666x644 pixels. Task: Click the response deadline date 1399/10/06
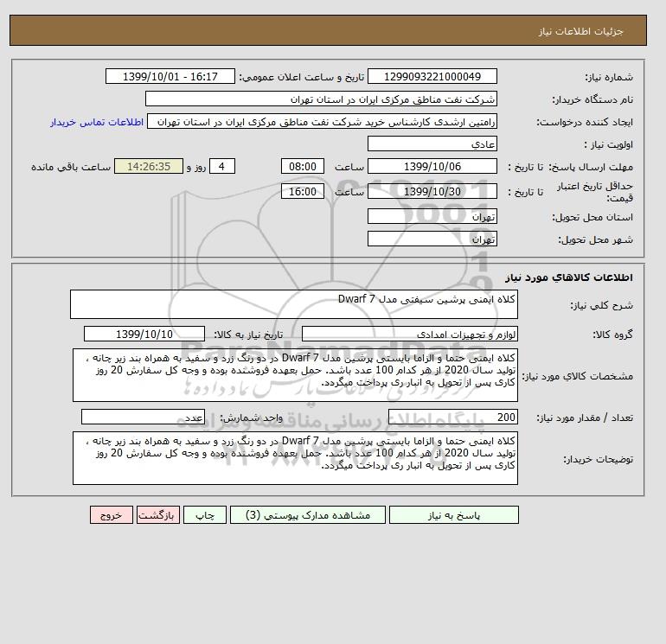[x=432, y=167]
